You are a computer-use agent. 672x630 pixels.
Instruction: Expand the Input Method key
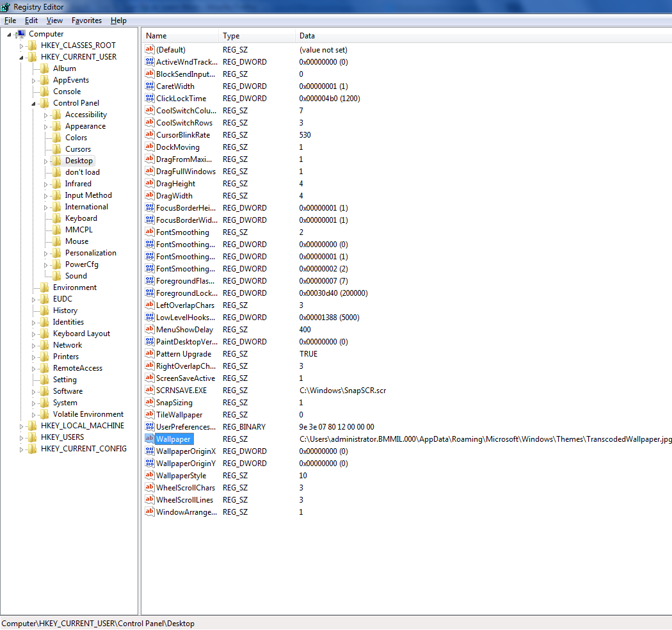[45, 196]
